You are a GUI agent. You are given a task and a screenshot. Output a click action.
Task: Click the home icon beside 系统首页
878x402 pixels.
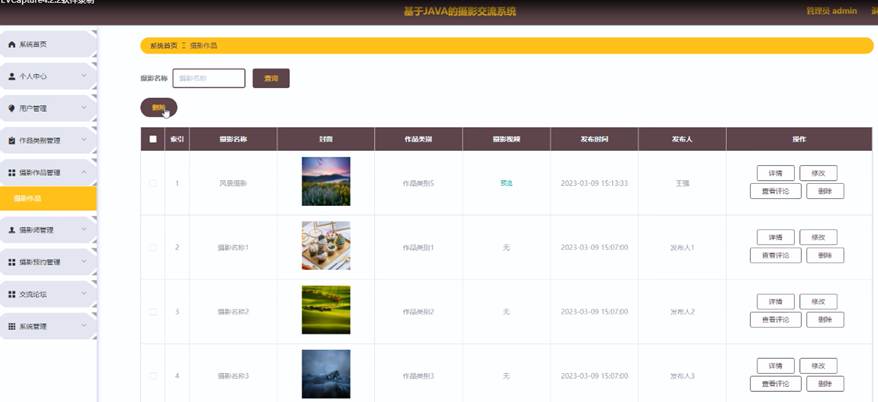click(12, 45)
